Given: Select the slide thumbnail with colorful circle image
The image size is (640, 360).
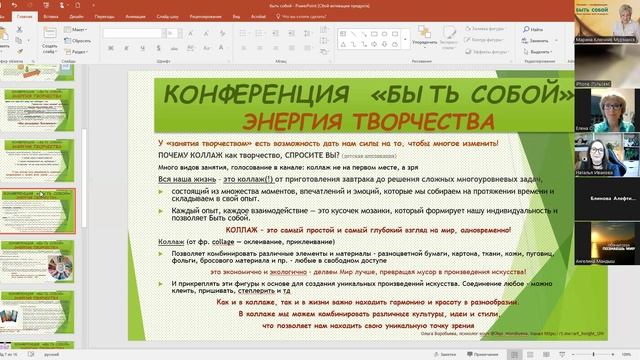Looking at the screenshot, I should tap(38, 261).
